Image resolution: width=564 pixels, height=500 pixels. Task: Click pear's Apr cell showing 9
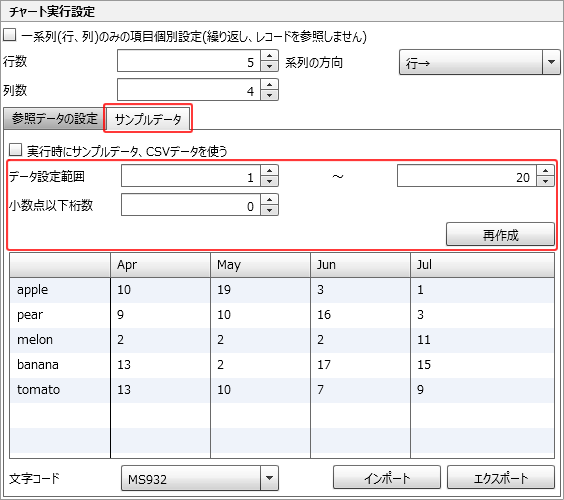[x=160, y=315]
